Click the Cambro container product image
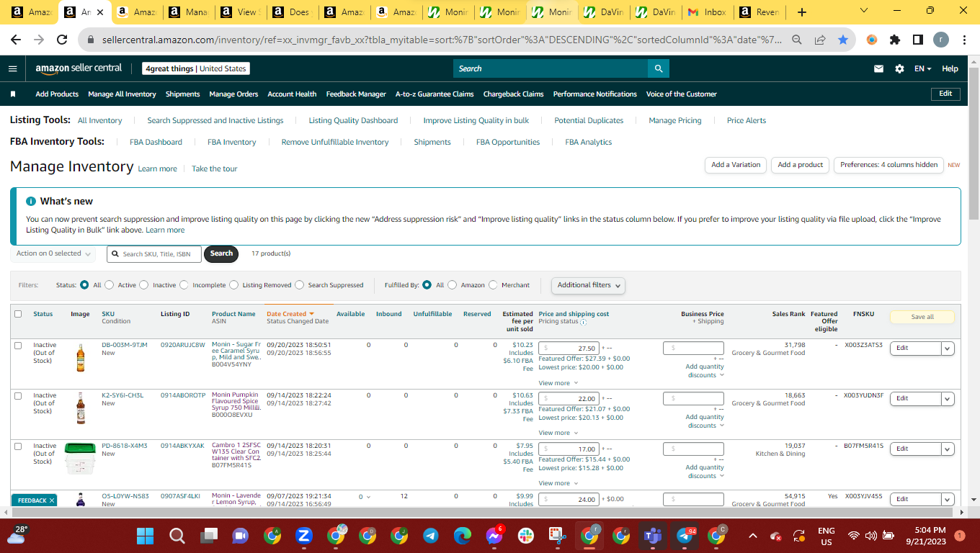The height and width of the screenshot is (553, 980). click(x=80, y=459)
